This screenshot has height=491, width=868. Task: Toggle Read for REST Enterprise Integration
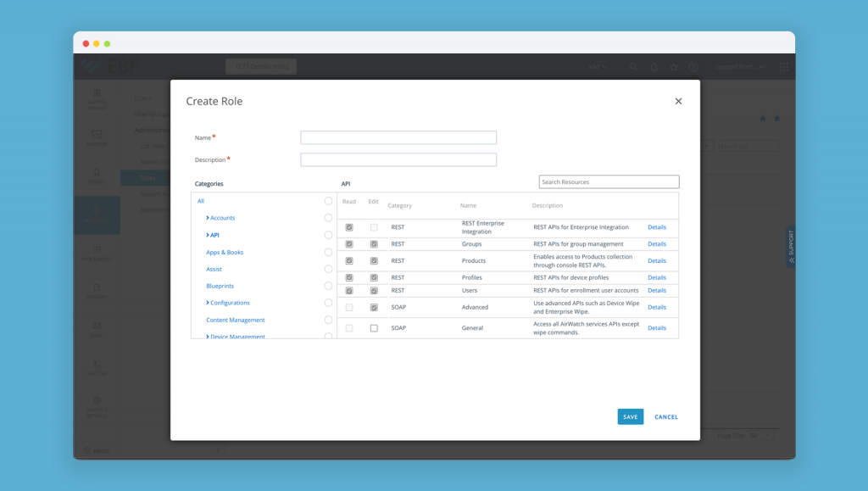tap(349, 227)
